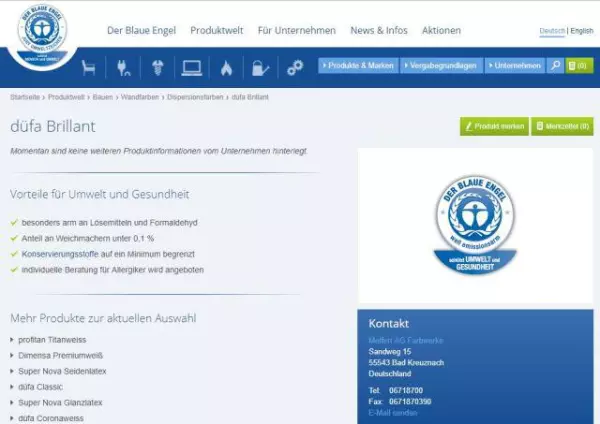The height and width of the screenshot is (424, 600).
Task: Click 'Anteil an Weichmachern unter 0,1 %'
Action: pos(88,238)
